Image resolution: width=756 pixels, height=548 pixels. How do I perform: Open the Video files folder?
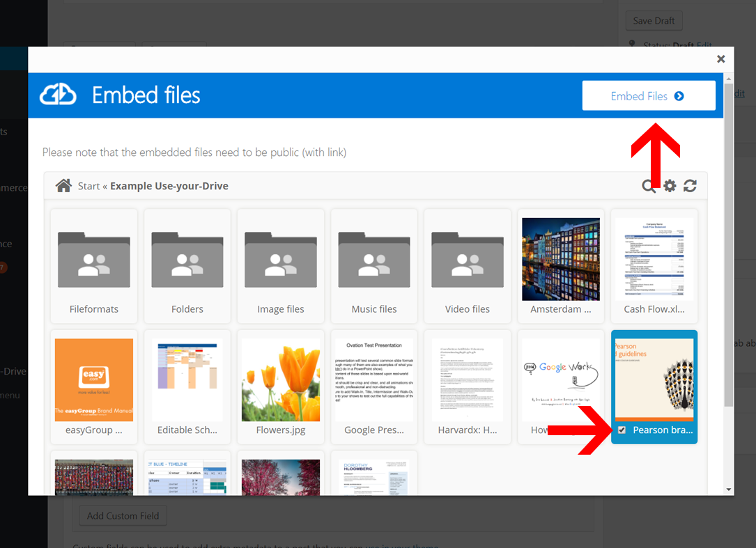(x=468, y=259)
